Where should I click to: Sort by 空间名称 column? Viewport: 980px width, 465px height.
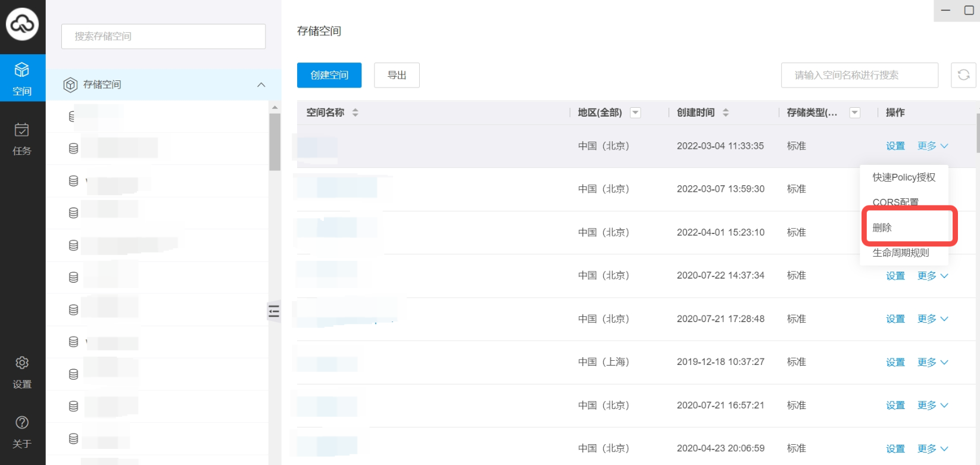355,113
